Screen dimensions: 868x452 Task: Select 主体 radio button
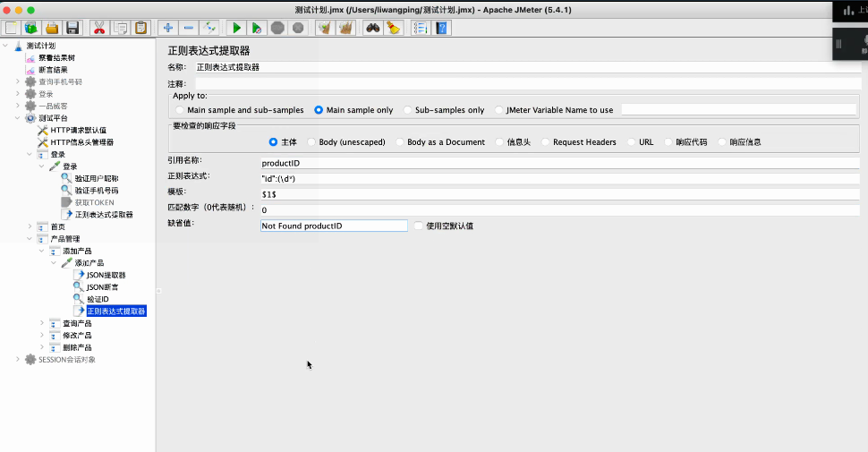click(273, 141)
